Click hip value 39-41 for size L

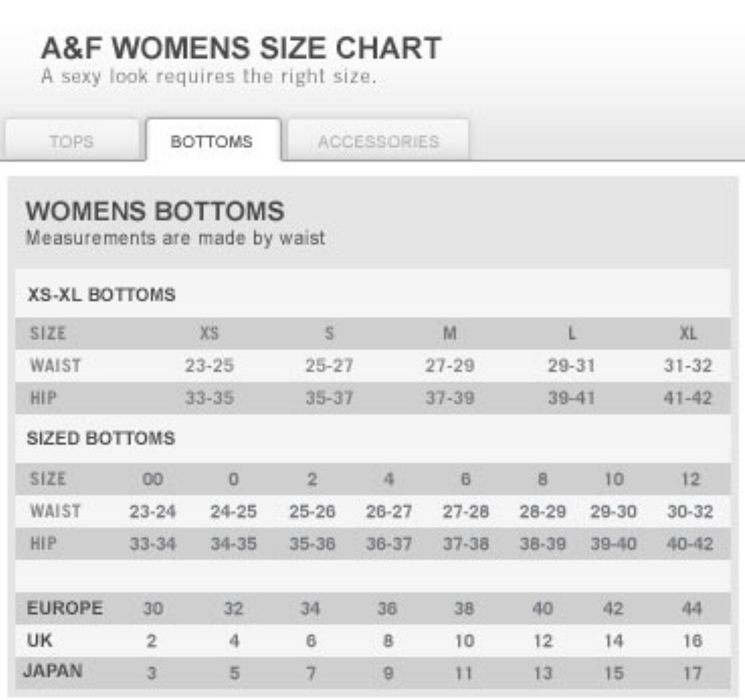[x=571, y=398]
